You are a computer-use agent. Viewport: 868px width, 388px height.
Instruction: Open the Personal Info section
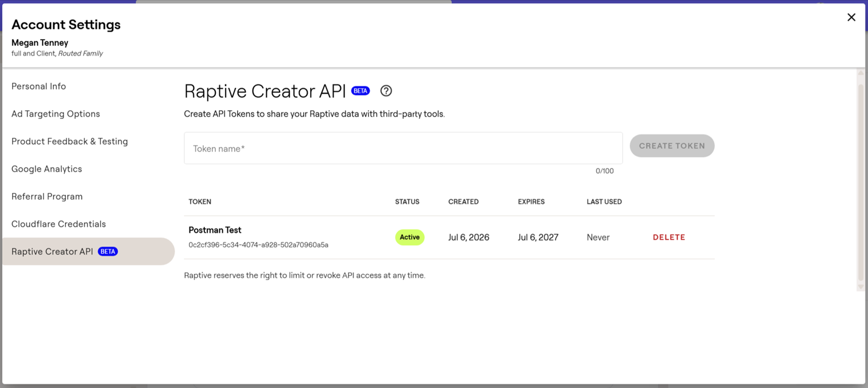point(38,86)
